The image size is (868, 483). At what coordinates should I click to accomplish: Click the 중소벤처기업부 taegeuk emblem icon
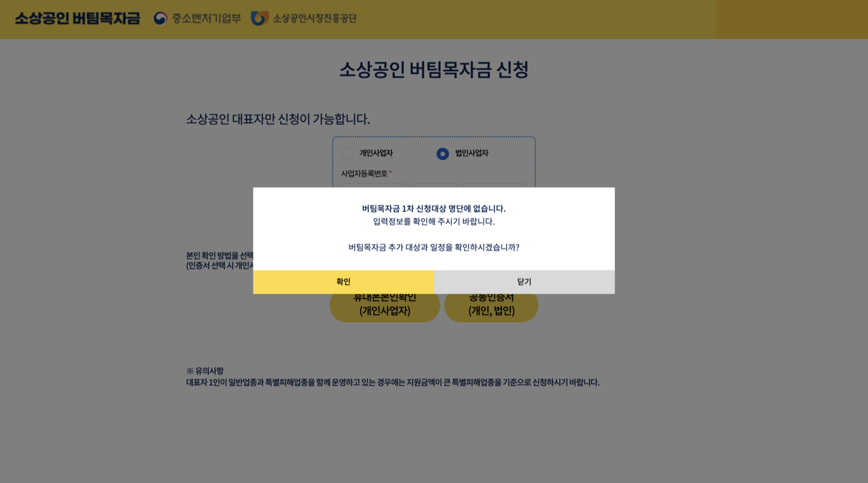point(160,18)
